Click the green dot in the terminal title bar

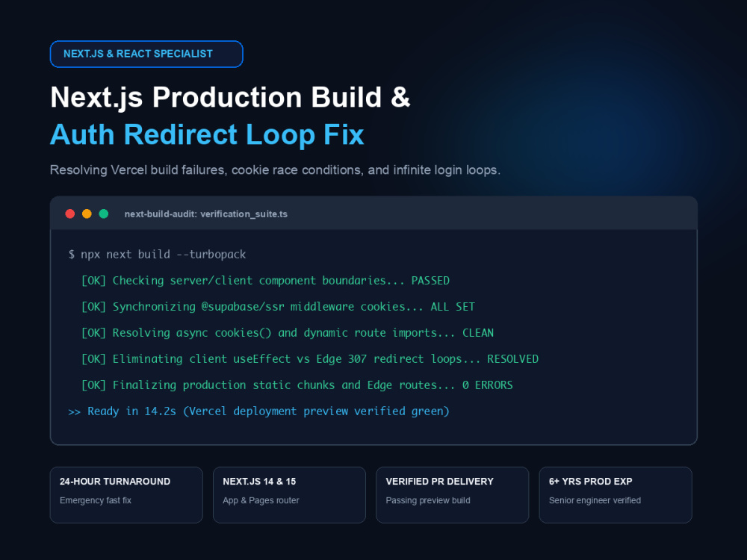pos(103,214)
